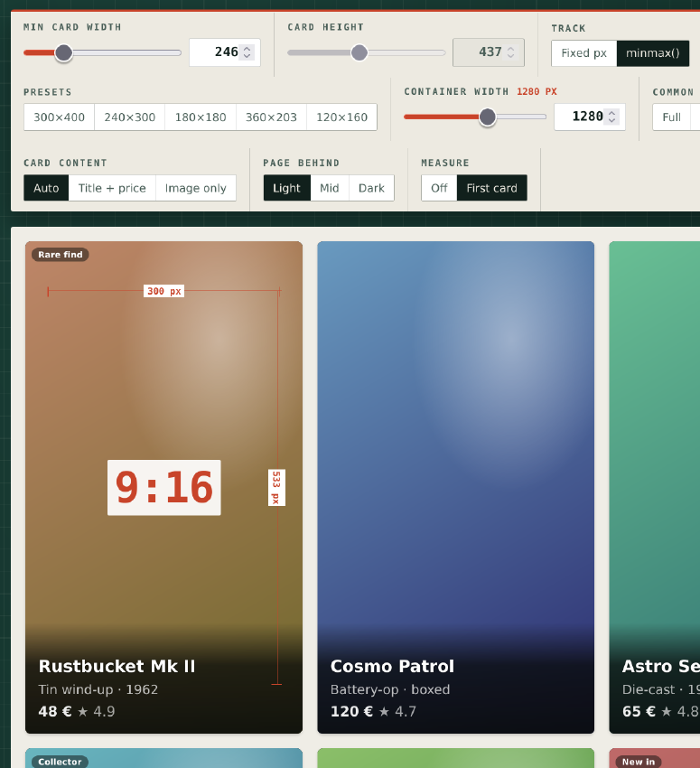The height and width of the screenshot is (768, 700).
Task: Decrement the Container Width stepper
Action: coord(611,120)
